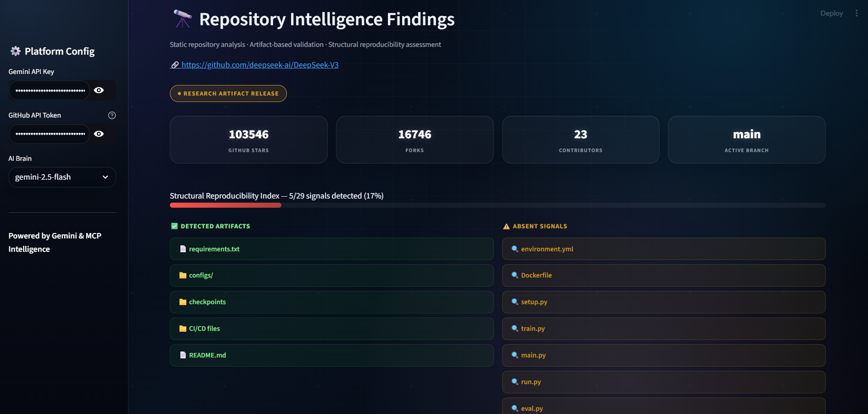Click the CI/CD files folder icon
The width and height of the screenshot is (868, 414).
183,329
